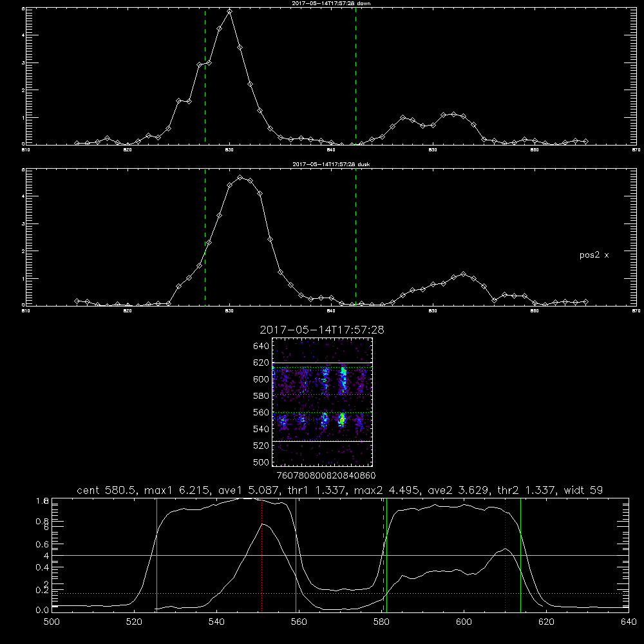Screen dimensions: 644x644
Task: Select the highest diamond marker in dusk plot
Action: (x=240, y=178)
